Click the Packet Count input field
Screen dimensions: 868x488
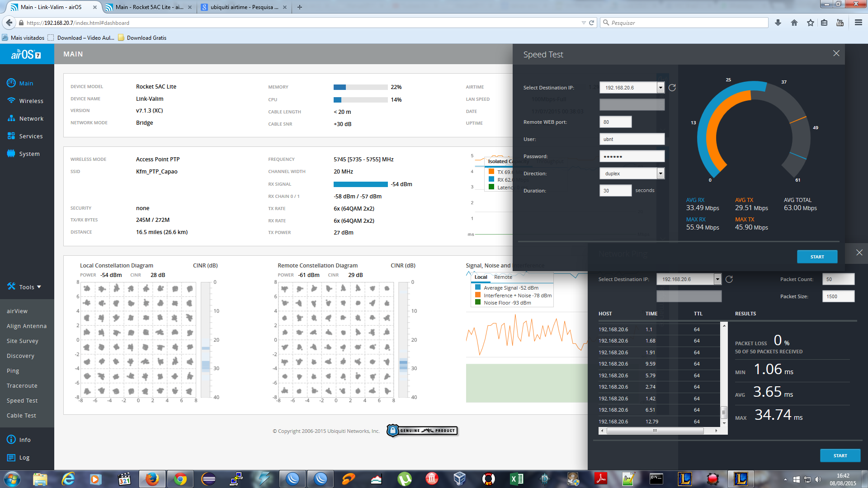coord(838,279)
